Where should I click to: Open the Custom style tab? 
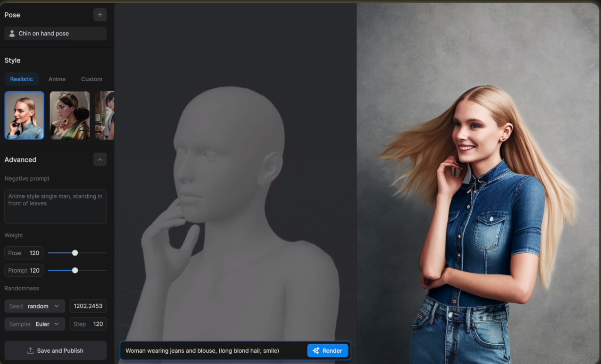(x=91, y=79)
